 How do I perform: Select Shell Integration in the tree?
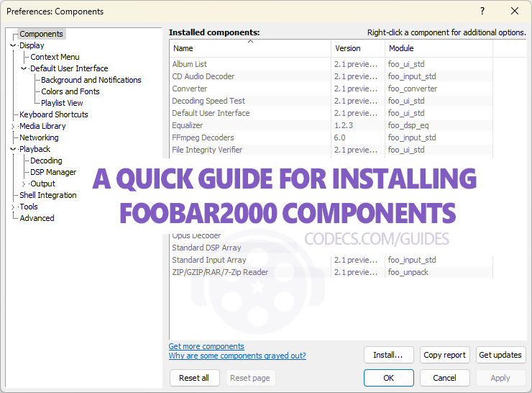coord(48,195)
